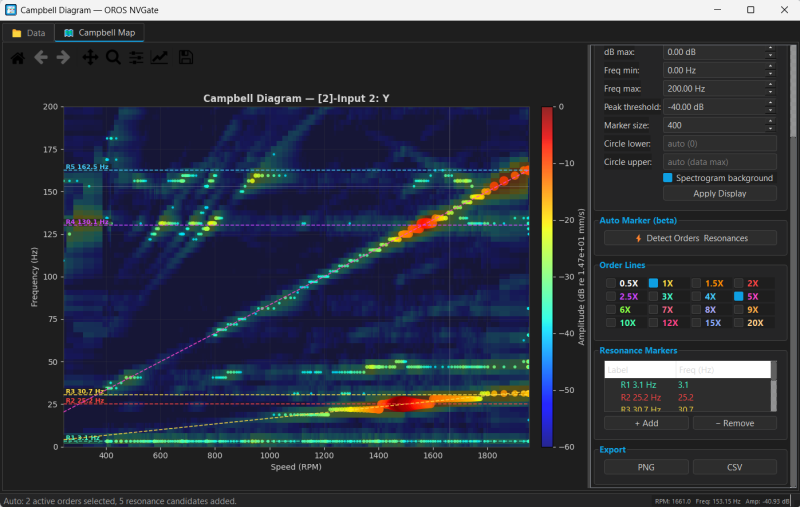Image resolution: width=800 pixels, height=507 pixels.
Task: Increase Marker size using up arrow
Action: (770, 122)
